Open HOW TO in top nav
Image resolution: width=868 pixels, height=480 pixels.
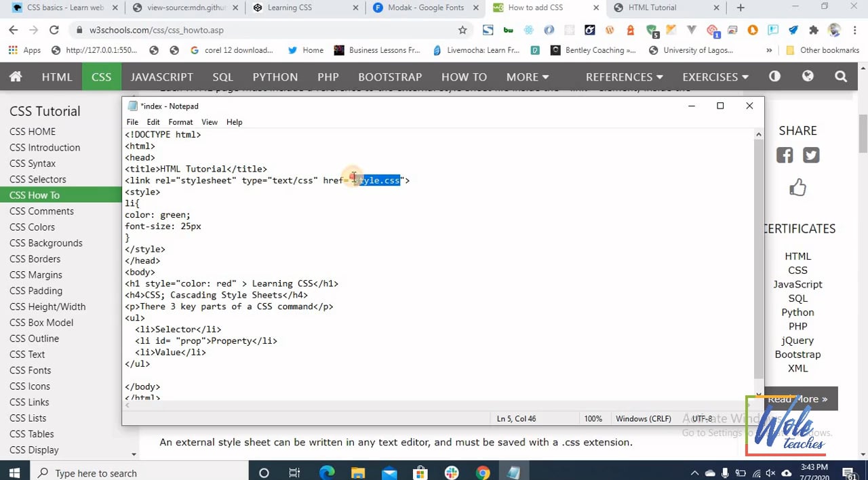point(464,77)
